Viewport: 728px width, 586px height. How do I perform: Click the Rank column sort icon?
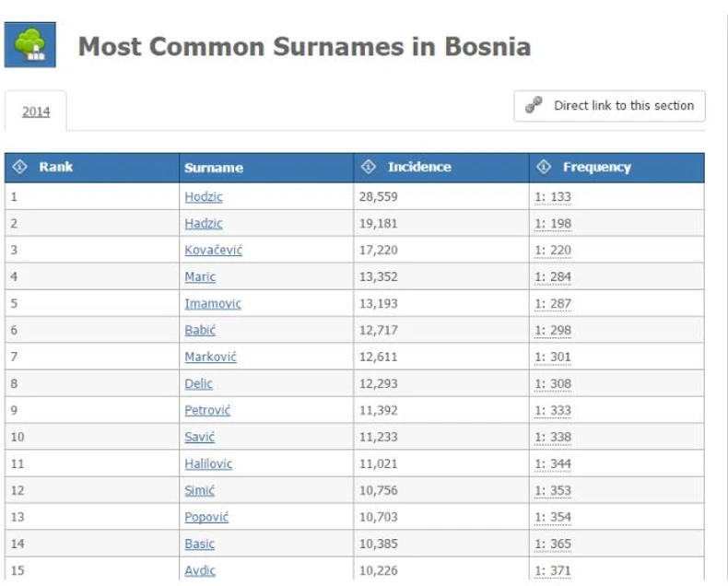19,167
